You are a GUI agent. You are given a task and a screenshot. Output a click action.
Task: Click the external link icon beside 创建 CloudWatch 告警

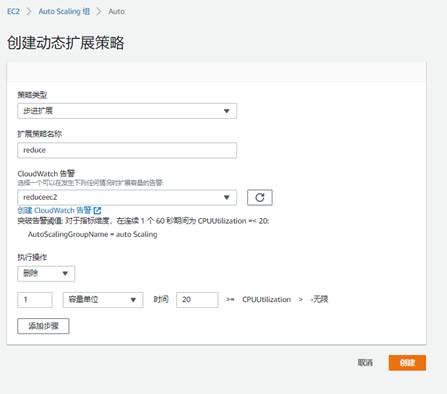coord(97,211)
